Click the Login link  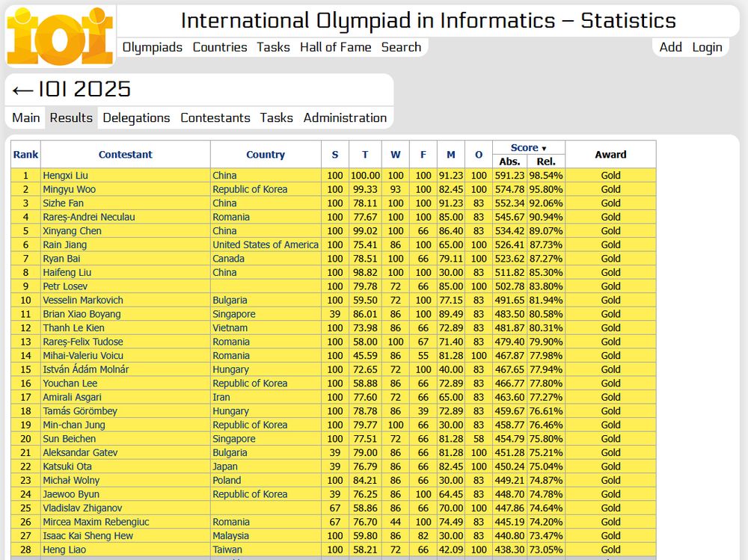pos(707,47)
